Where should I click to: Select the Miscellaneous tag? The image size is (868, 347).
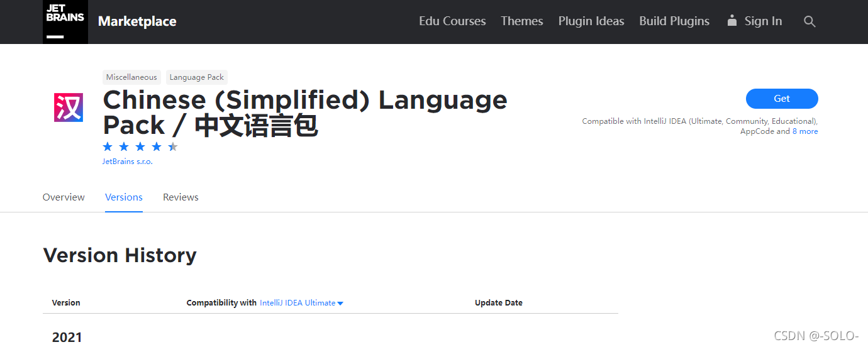pyautogui.click(x=131, y=77)
